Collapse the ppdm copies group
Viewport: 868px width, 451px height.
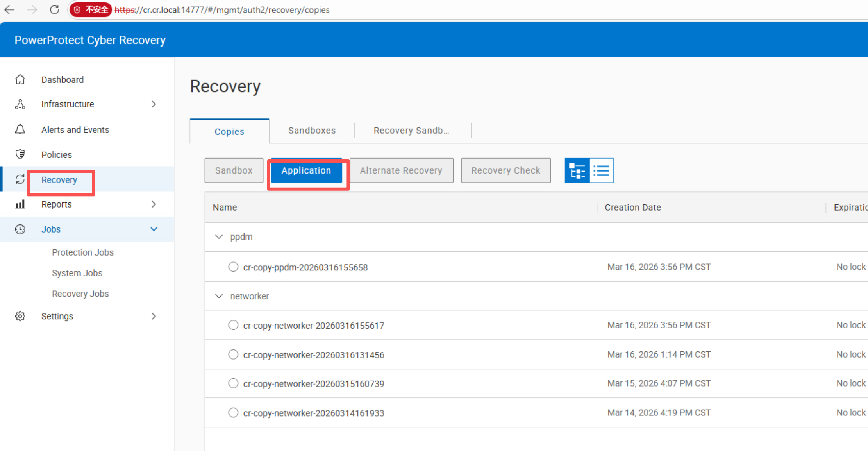pos(219,237)
